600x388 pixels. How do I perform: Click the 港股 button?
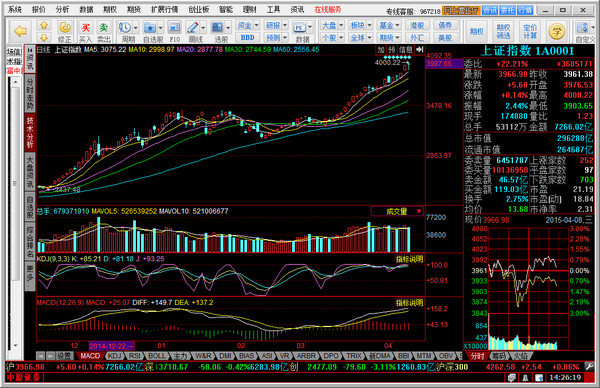[417, 25]
